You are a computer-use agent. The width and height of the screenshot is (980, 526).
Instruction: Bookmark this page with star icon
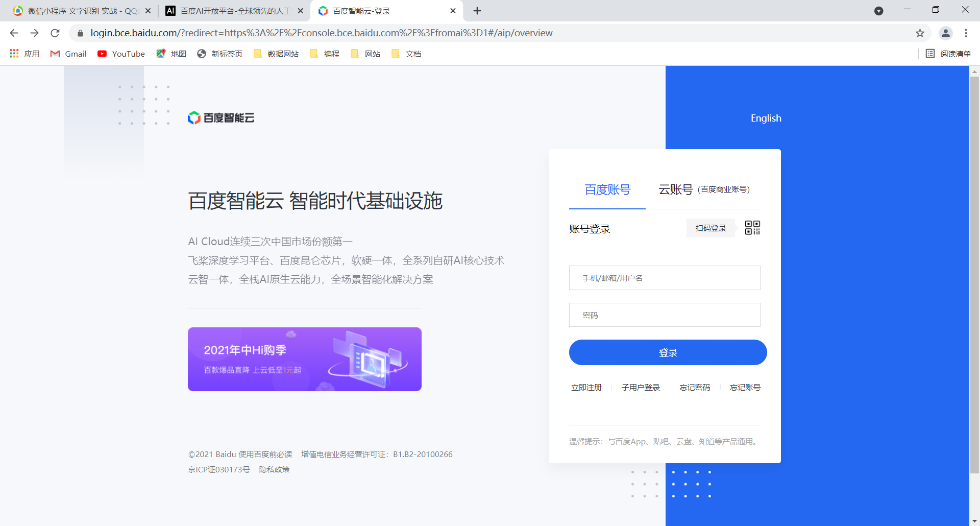[920, 33]
